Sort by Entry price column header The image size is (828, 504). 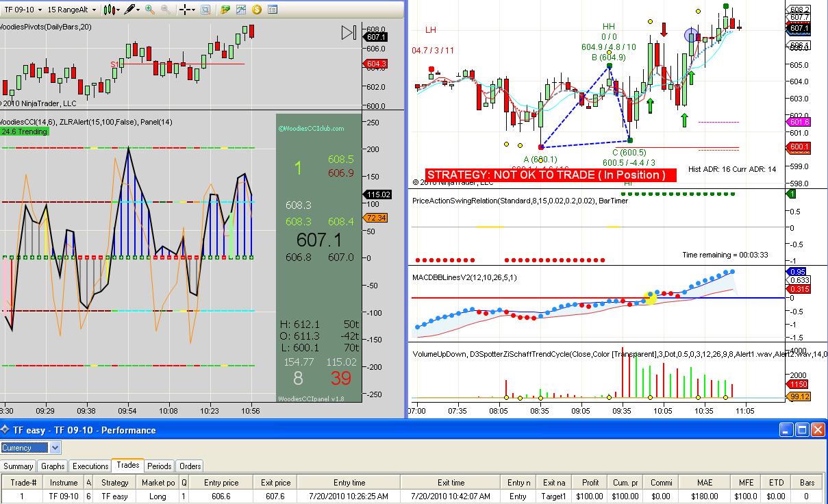221,483
